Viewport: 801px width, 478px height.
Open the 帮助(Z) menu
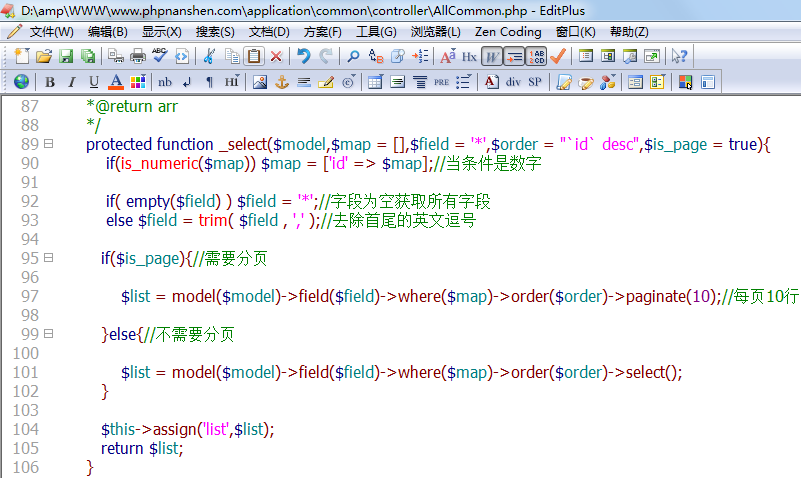(x=629, y=32)
